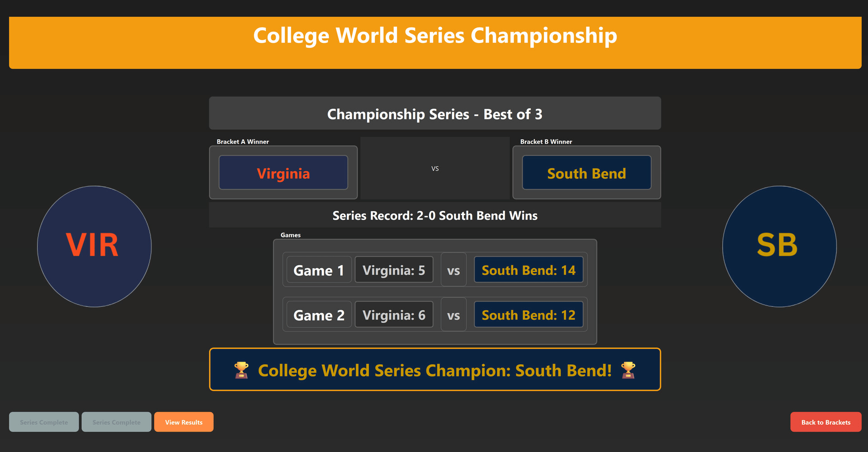Click South Bend: 12 score box
The width and height of the screenshot is (868, 452).
click(x=528, y=315)
